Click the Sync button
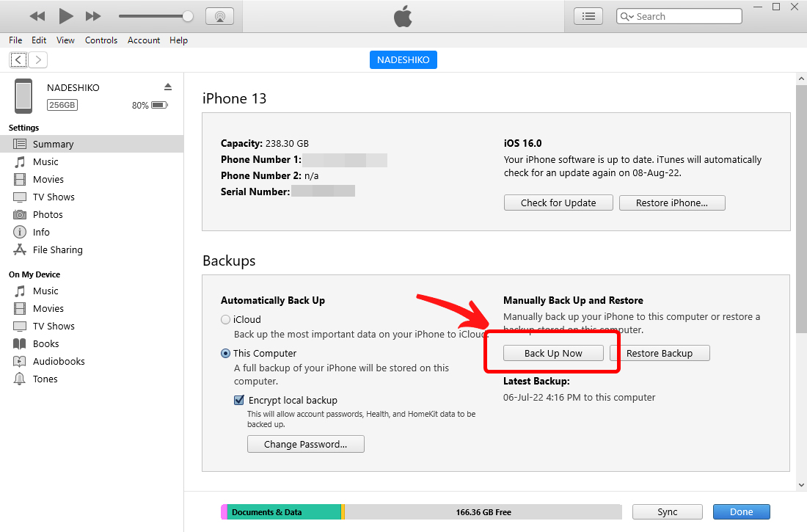This screenshot has width=807, height=532. coord(667,512)
